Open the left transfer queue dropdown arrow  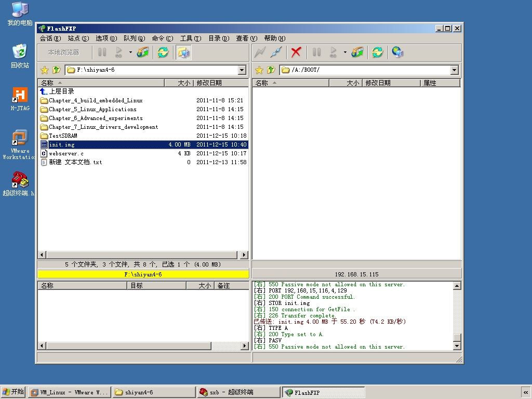130,52
